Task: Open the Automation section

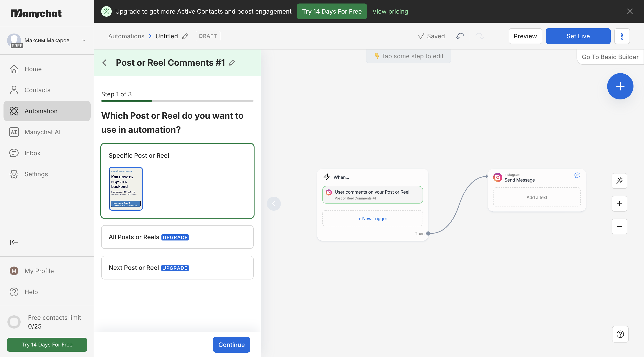Action: [47, 111]
